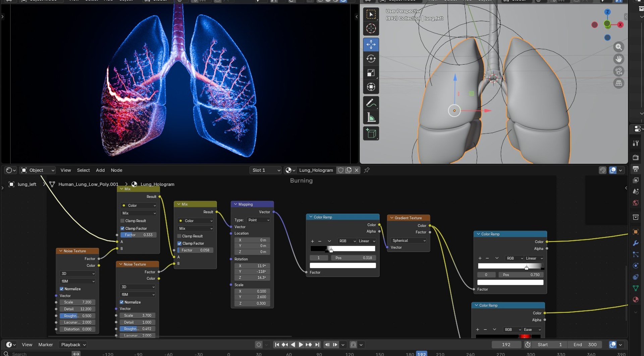
Task: Click the viewport zoom magnifier icon
Action: coord(619,47)
